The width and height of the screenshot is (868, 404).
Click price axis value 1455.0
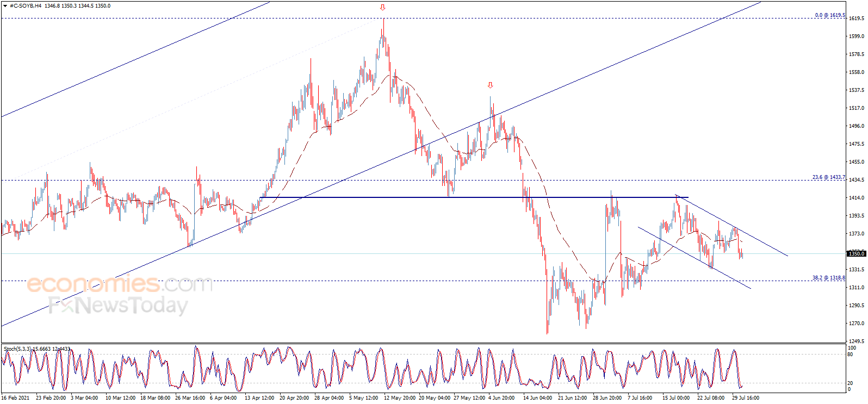856,162
